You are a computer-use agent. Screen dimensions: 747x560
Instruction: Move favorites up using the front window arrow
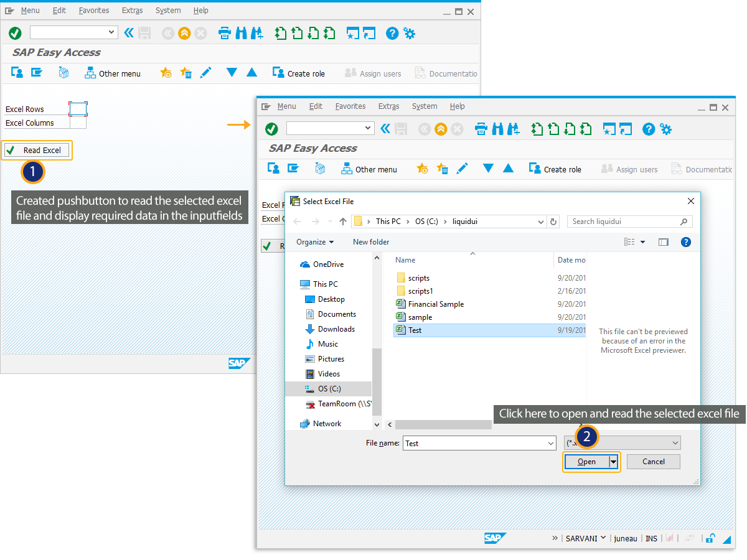pos(509,168)
